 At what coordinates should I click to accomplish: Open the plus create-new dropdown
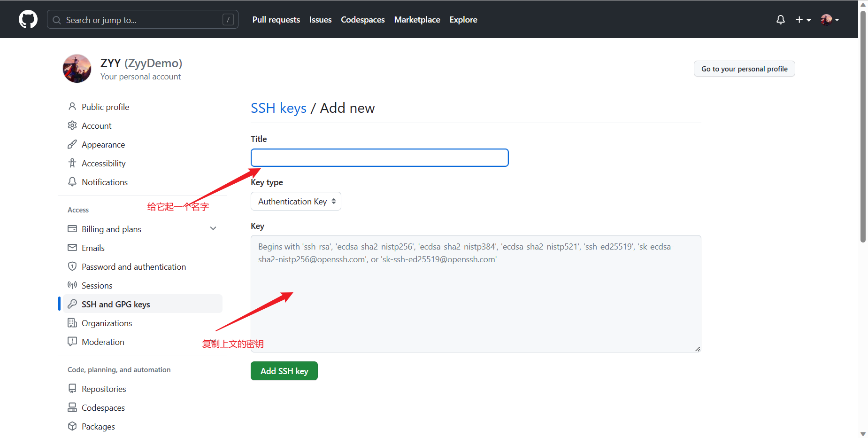[x=803, y=20]
